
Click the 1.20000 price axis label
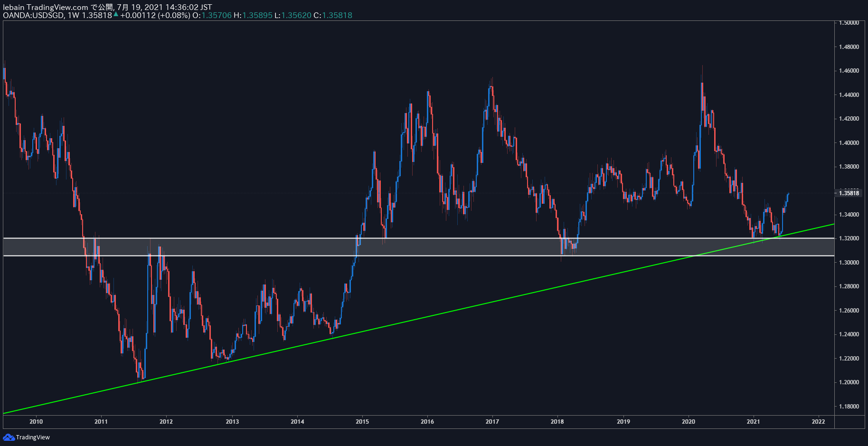[849, 382]
